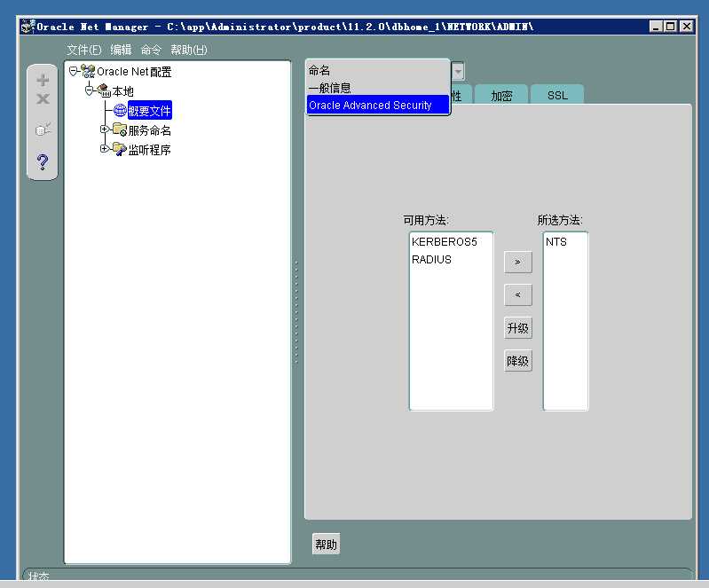Image resolution: width=709 pixels, height=588 pixels.
Task: Choose Oracle Advanced Security in dropdown
Action: [x=377, y=105]
